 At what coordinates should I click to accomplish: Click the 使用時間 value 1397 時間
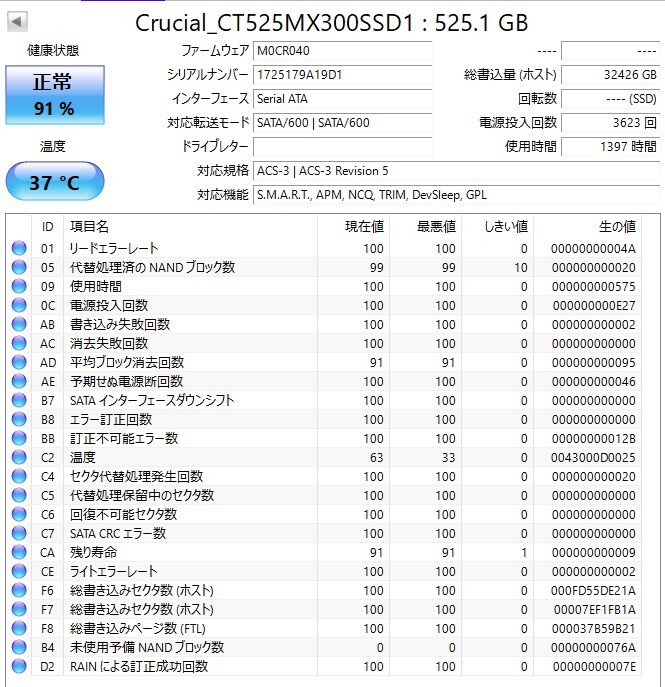tap(611, 147)
